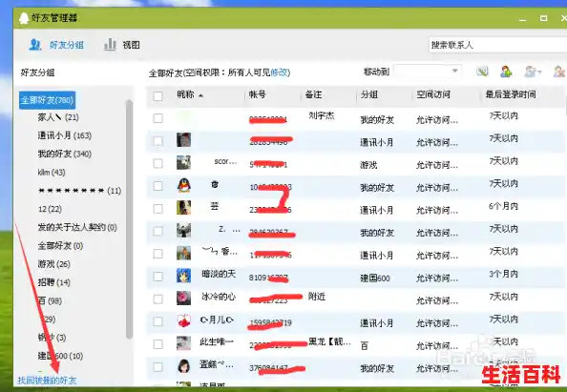Click the group list vertical scrollbar
This screenshot has width=567, height=392.
129,219
